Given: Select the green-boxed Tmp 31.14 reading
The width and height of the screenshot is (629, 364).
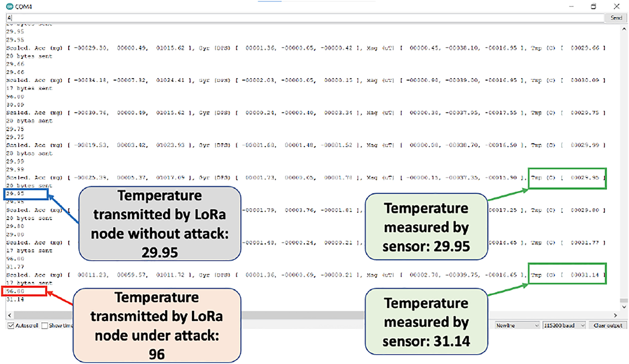Looking at the screenshot, I should [x=566, y=275].
